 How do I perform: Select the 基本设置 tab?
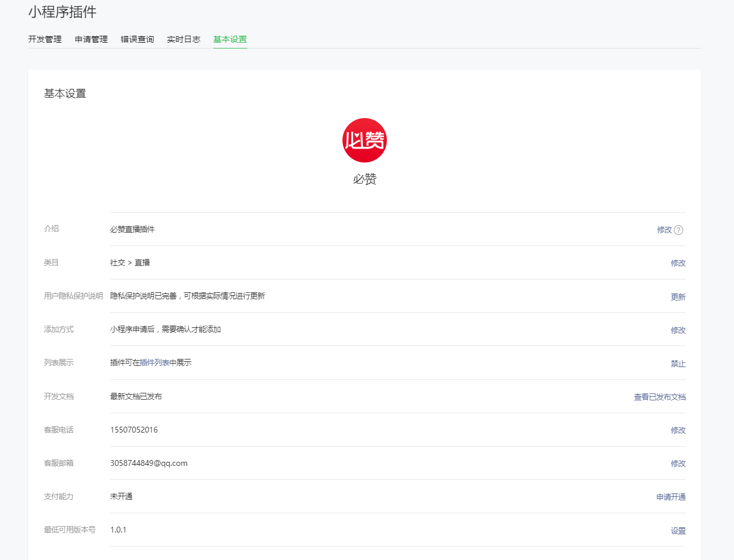[230, 39]
